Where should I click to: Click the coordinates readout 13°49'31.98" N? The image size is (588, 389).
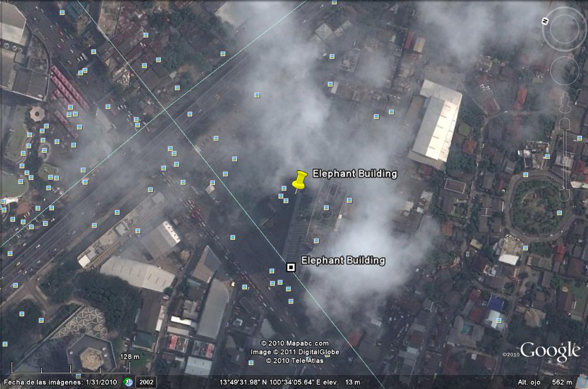243,382
